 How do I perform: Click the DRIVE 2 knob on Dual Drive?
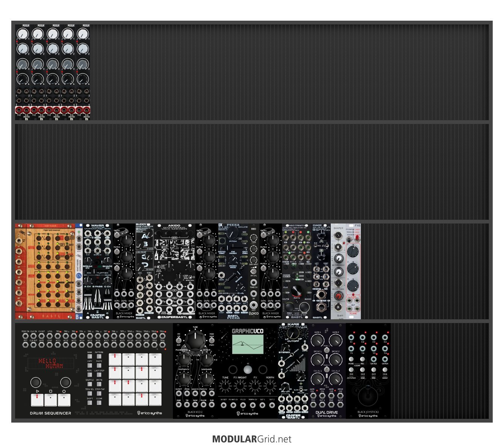(336, 361)
